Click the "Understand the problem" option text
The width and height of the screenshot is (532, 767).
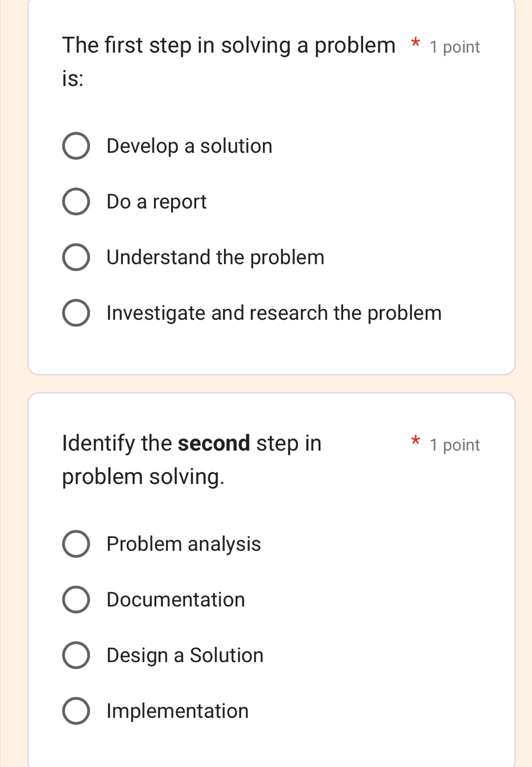pyautogui.click(x=215, y=258)
